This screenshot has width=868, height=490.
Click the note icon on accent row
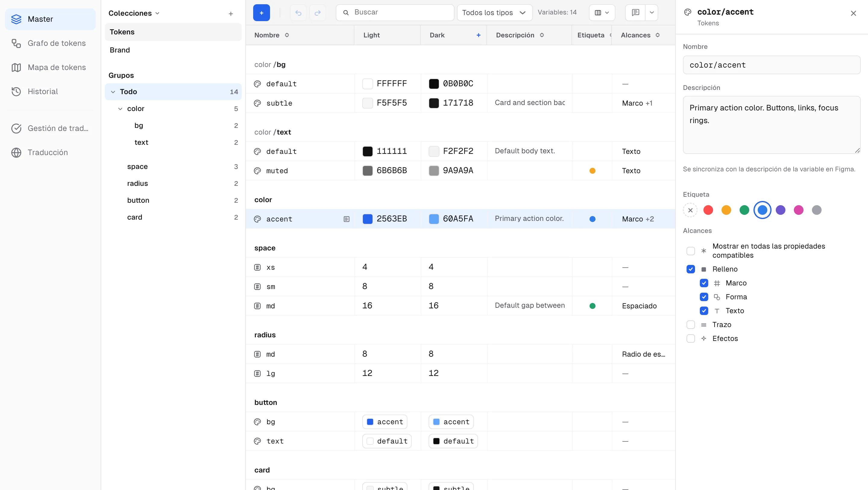click(x=346, y=219)
